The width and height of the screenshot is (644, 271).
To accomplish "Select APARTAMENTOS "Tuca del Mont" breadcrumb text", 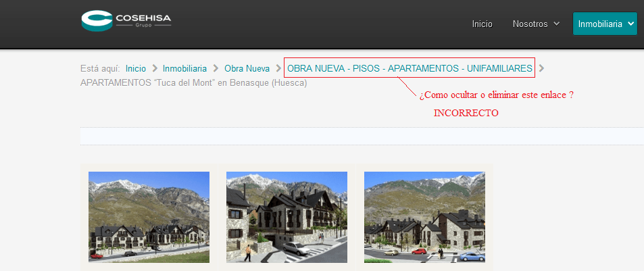I will tap(193, 83).
